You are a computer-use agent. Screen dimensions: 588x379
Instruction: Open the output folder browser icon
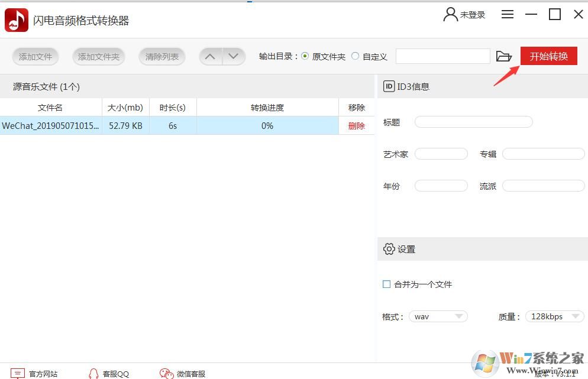[504, 56]
